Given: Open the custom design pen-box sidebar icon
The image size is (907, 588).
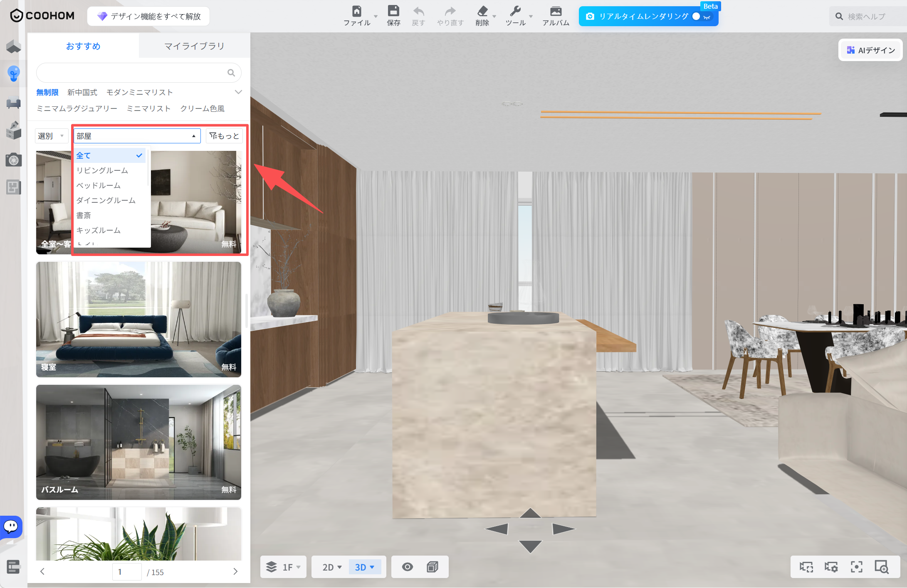Looking at the screenshot, I should point(14,130).
